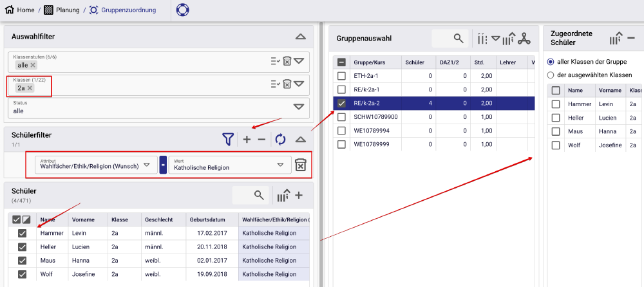Click the fan-shaped icon in Gruppenauswahl header
This screenshot has width=644, height=287.
[524, 39]
